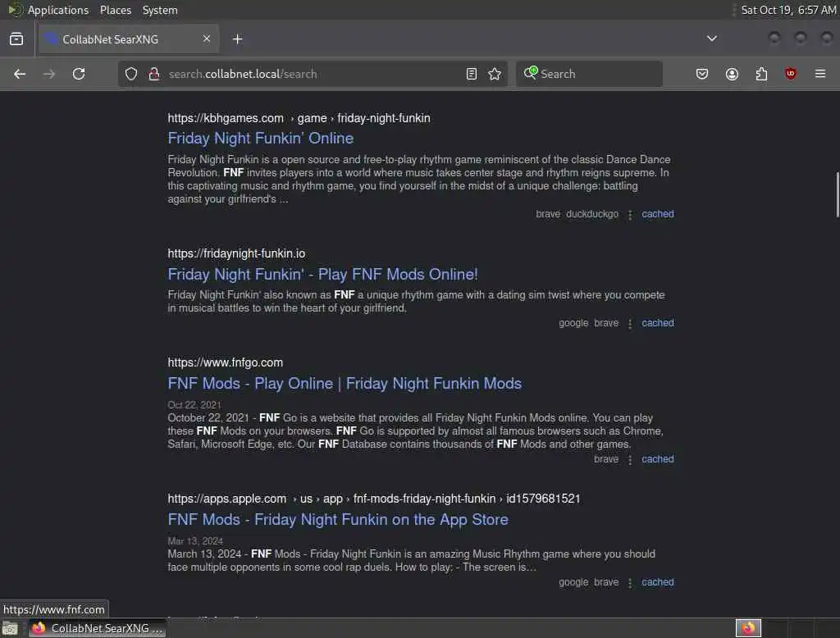Select the CollabNet SearXNG tab
This screenshot has height=638, width=840.
pyautogui.click(x=128, y=39)
